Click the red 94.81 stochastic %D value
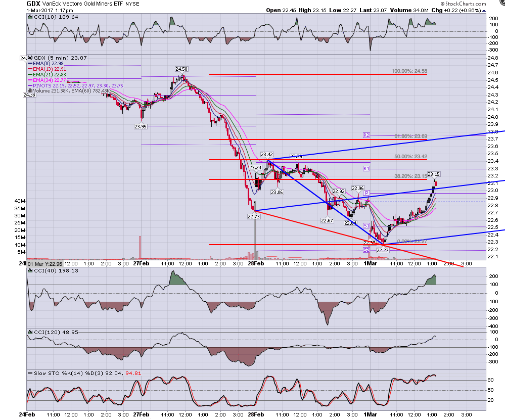 (x=133, y=374)
